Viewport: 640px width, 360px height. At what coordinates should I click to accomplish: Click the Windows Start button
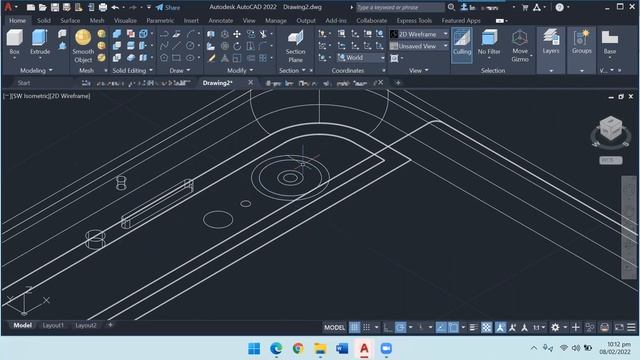(254, 349)
